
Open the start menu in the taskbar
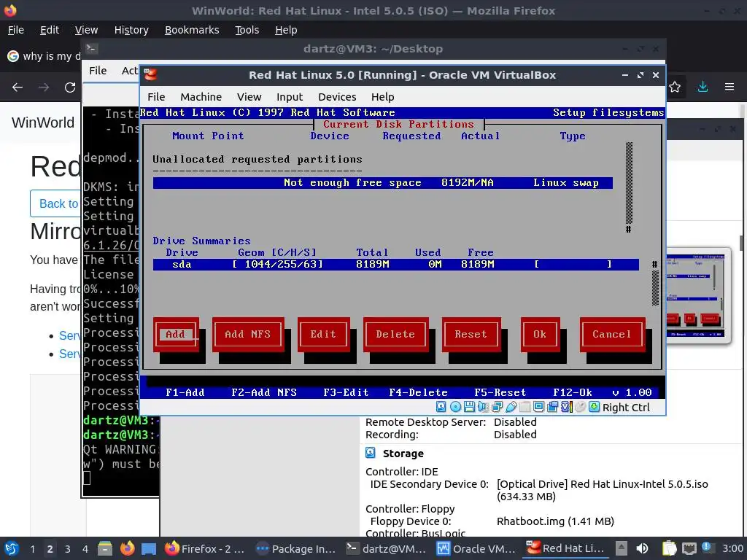(11, 548)
